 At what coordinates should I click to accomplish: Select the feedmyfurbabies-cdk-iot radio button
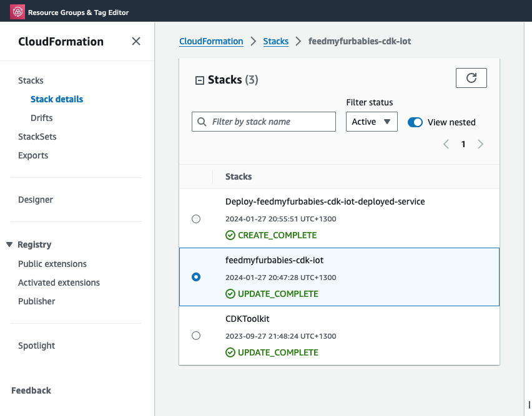click(x=196, y=277)
